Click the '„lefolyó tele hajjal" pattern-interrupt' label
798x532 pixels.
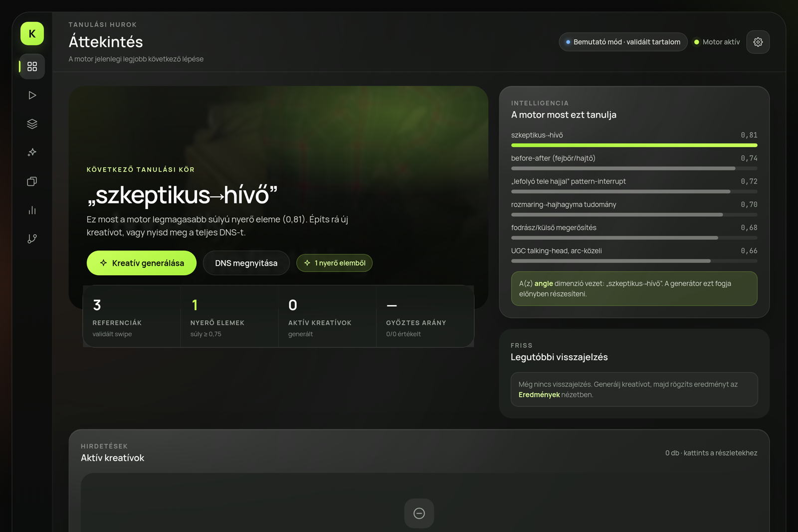pos(569,181)
